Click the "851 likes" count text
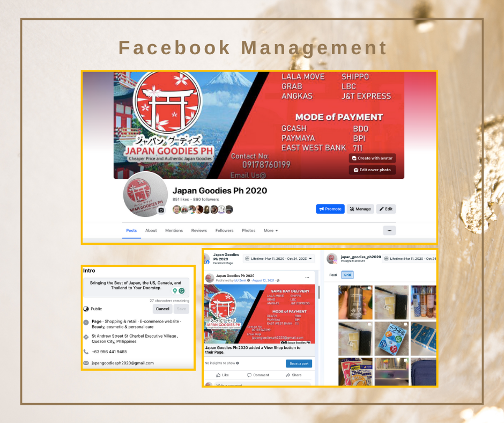The height and width of the screenshot is (423, 504). pos(181,199)
